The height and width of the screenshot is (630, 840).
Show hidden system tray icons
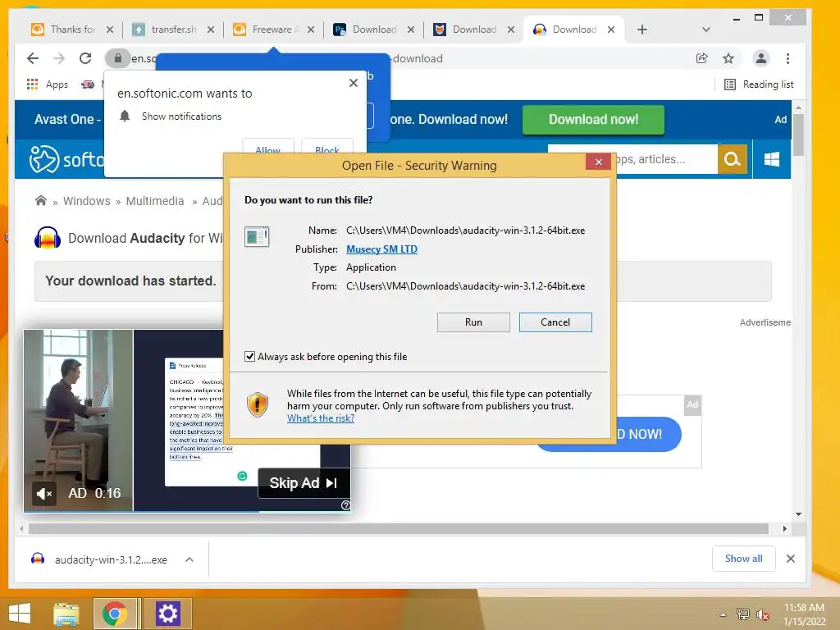click(x=723, y=614)
